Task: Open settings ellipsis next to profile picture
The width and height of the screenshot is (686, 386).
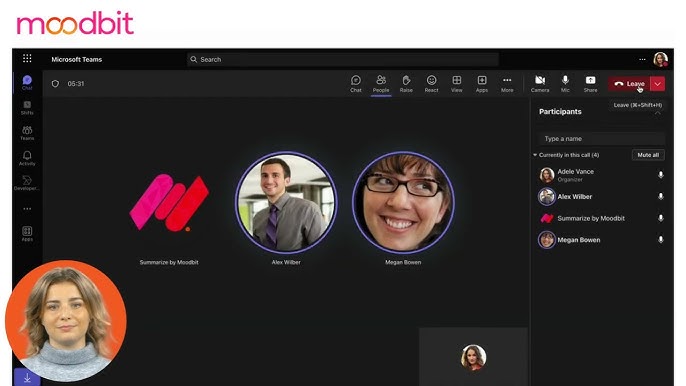Action: tap(642, 59)
